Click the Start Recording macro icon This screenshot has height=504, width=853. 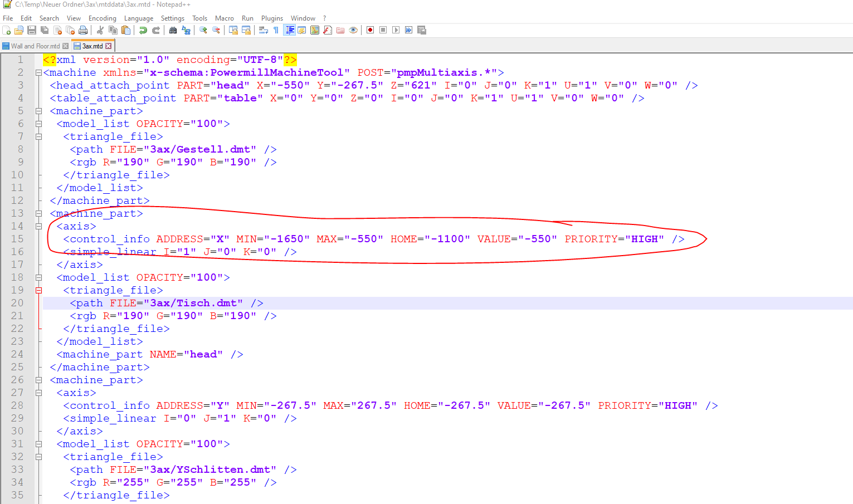tap(371, 30)
